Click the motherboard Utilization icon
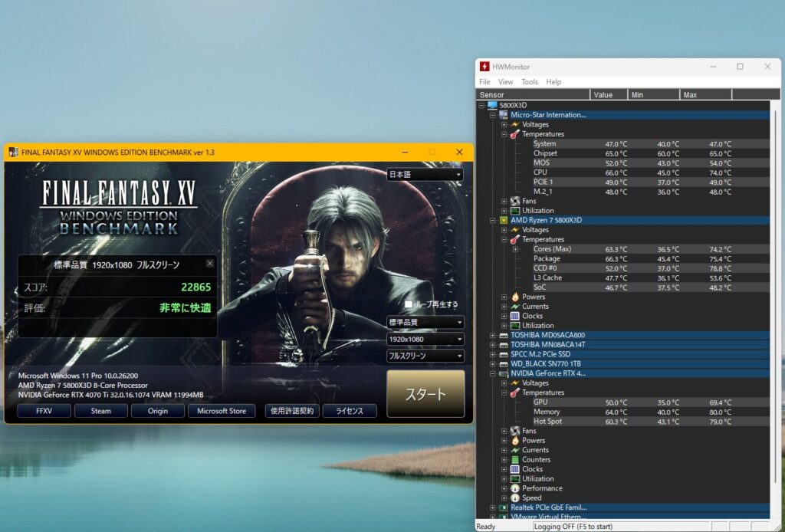 point(514,211)
